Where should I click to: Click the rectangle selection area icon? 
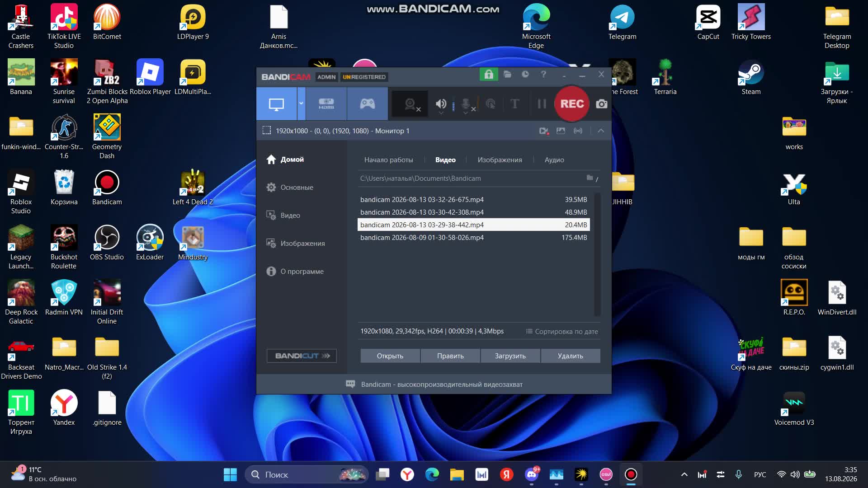tap(267, 131)
